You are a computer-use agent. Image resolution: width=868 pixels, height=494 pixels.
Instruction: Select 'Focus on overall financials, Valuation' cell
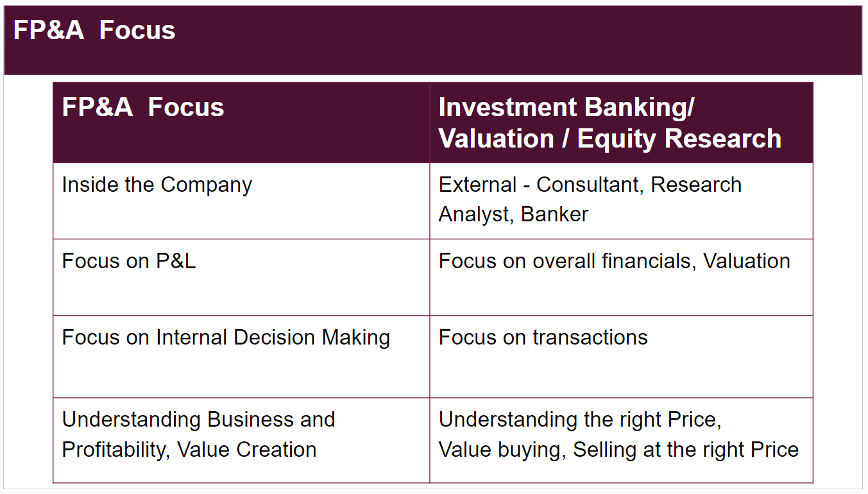tap(621, 277)
